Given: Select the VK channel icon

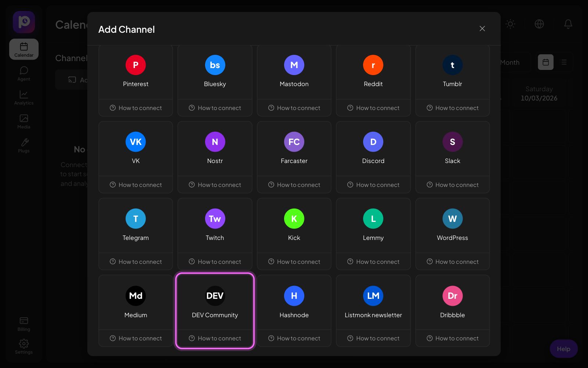Looking at the screenshot, I should point(136,142).
